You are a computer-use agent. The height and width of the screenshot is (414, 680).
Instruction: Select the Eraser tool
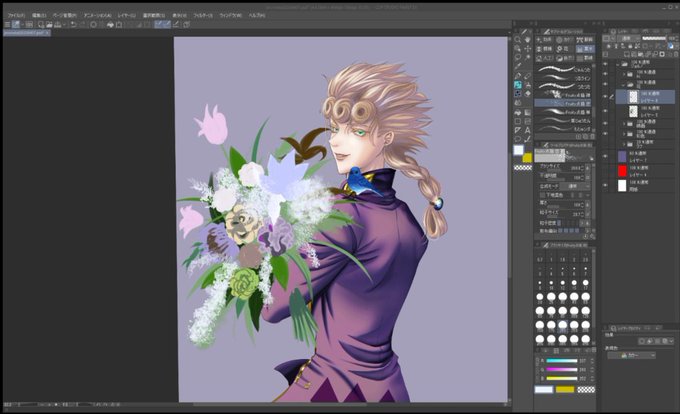[528, 93]
